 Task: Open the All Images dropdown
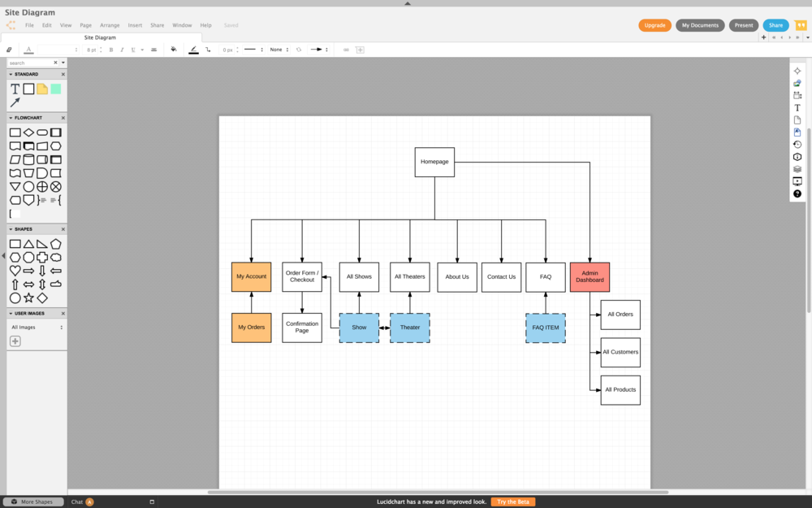[x=37, y=327]
